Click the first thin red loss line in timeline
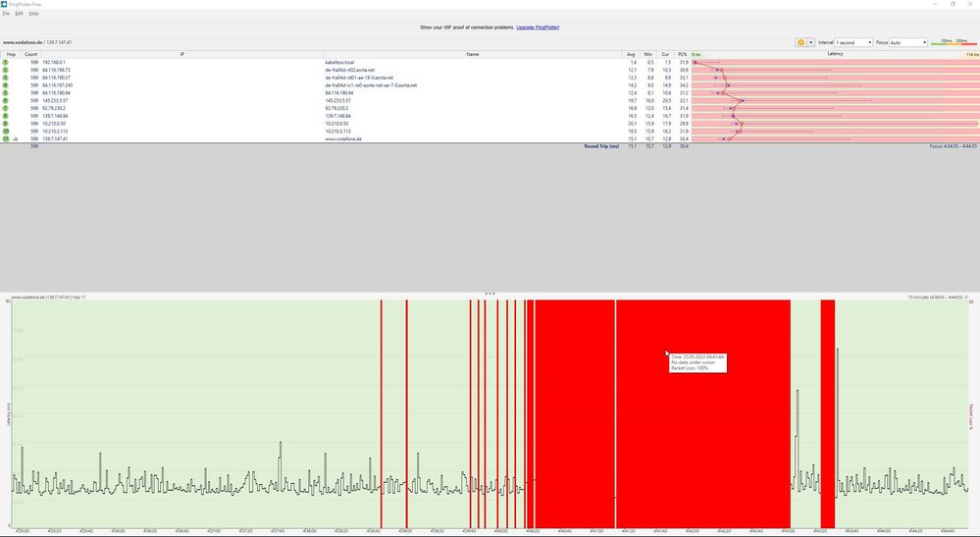This screenshot has width=980, height=537. pos(382,414)
